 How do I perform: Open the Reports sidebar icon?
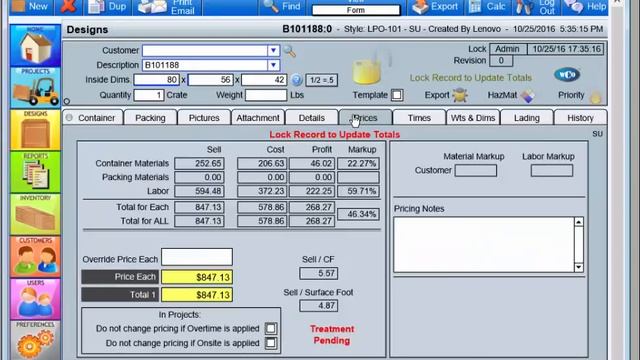[x=35, y=172]
